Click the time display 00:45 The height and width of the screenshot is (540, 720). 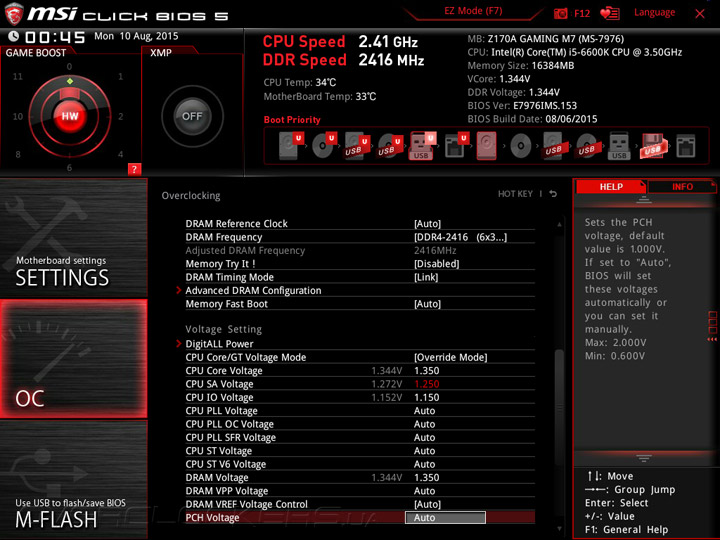click(x=55, y=37)
